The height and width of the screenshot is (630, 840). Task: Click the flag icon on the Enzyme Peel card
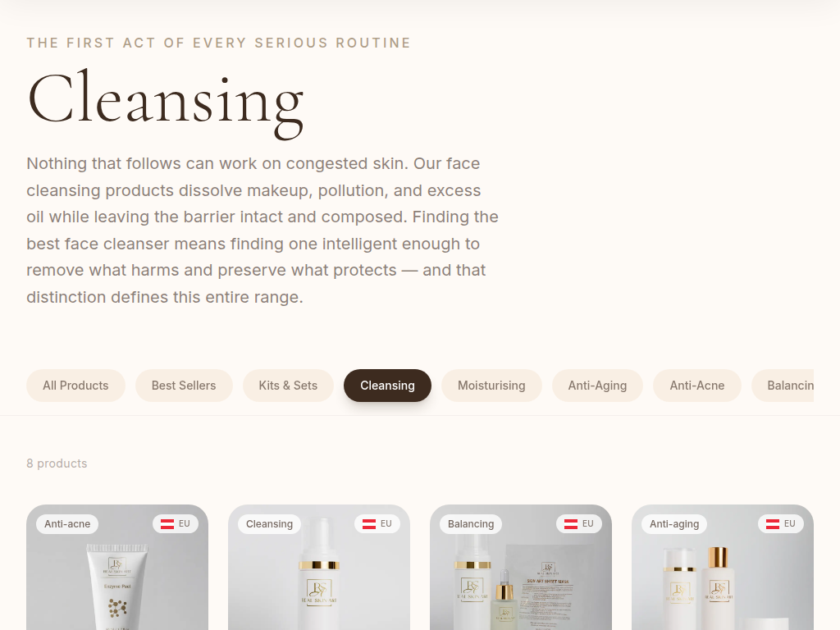tap(167, 524)
